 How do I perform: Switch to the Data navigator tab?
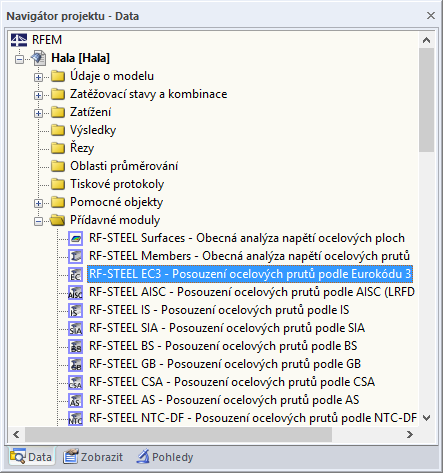[x=31, y=457]
